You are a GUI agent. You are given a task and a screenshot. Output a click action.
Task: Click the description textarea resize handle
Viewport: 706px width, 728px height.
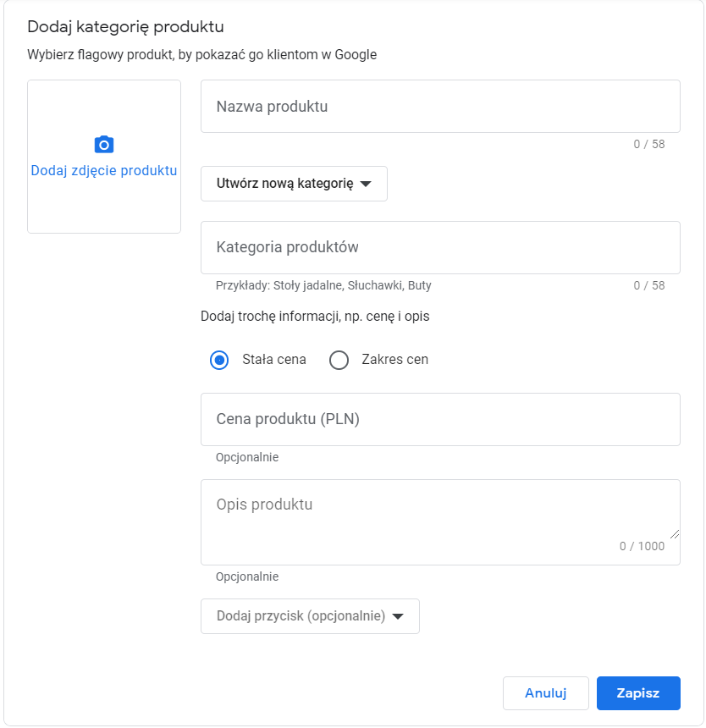[x=674, y=533]
